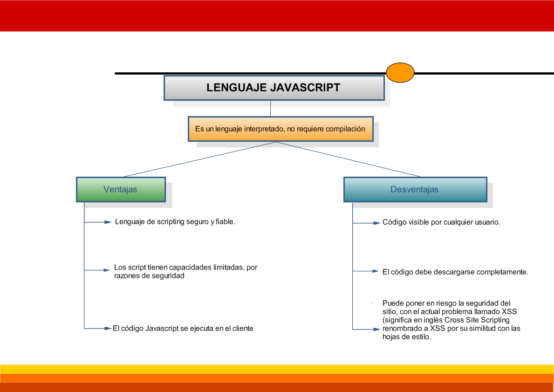Select the teal "Desventajas" box
554x392 pixels.
(x=414, y=189)
